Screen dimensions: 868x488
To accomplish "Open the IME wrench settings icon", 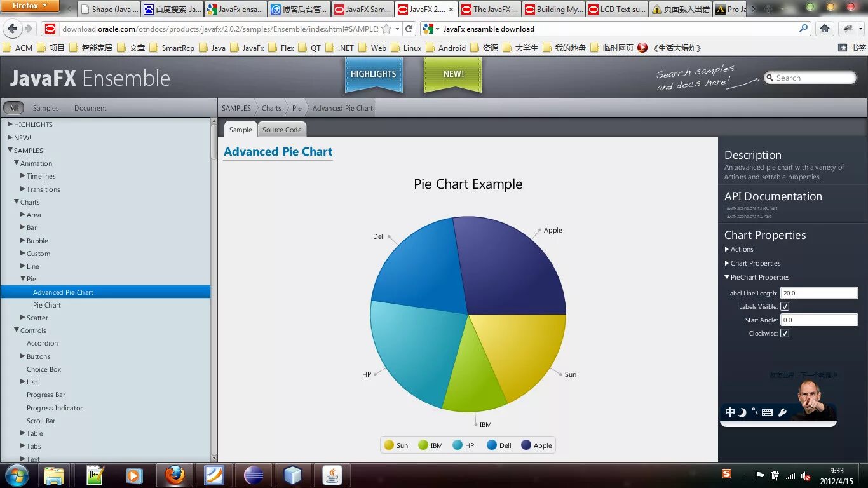I will pyautogui.click(x=782, y=412).
